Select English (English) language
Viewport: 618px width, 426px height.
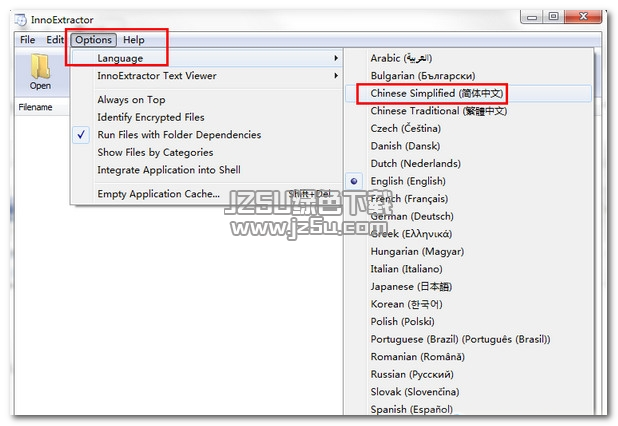468,181
